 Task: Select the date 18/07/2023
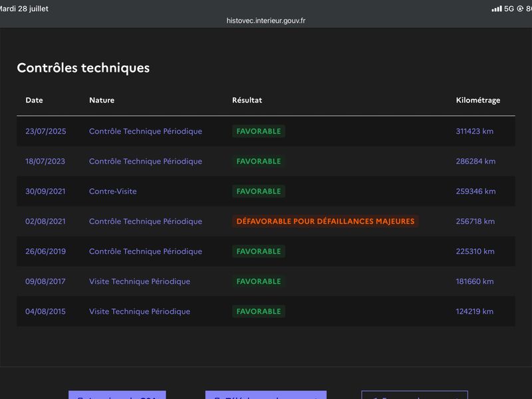coord(45,161)
